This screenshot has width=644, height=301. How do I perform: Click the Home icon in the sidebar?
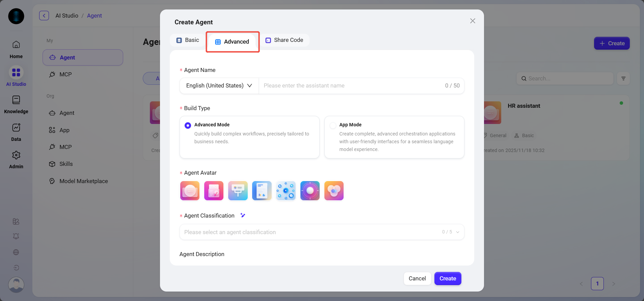pos(16,45)
